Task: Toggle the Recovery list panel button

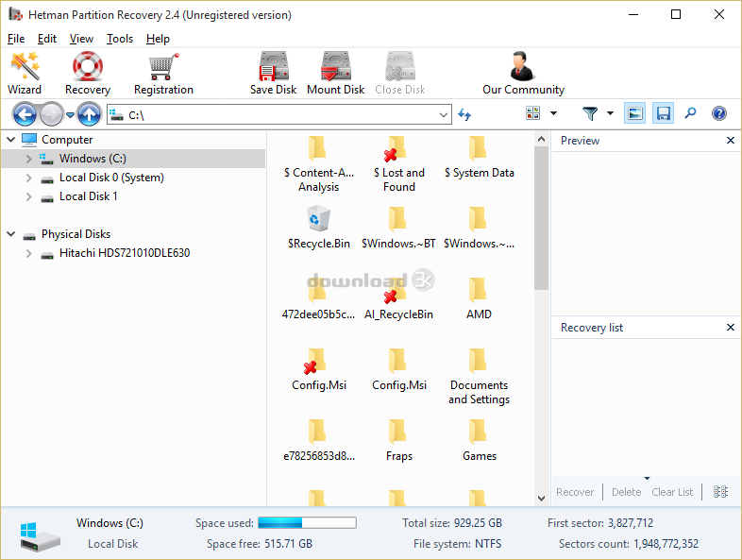Action: click(663, 113)
